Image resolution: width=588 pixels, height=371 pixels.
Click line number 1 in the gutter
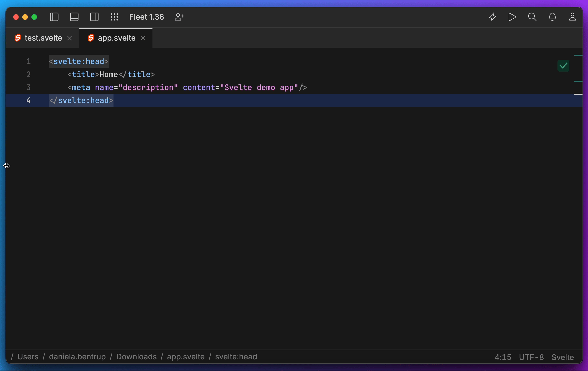coord(28,62)
